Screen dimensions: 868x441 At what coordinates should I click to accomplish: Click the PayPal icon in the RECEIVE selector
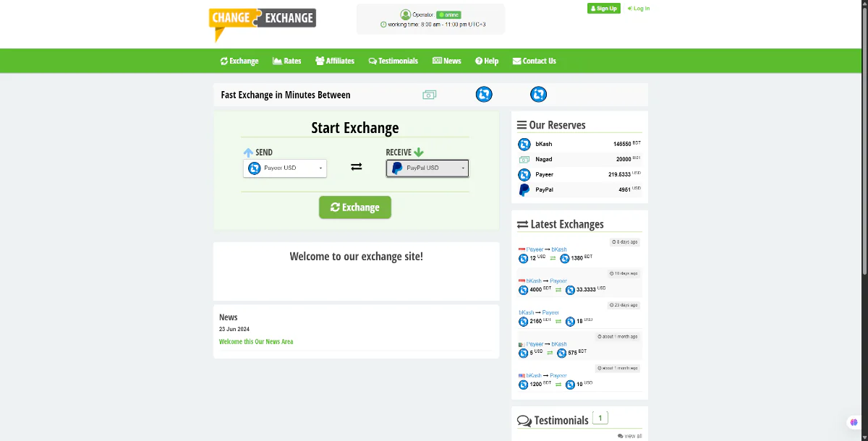pyautogui.click(x=397, y=168)
